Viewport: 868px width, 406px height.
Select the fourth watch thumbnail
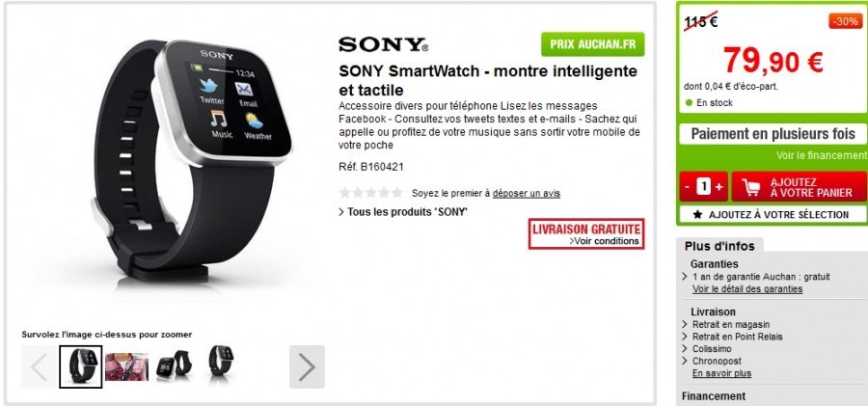coord(220,362)
